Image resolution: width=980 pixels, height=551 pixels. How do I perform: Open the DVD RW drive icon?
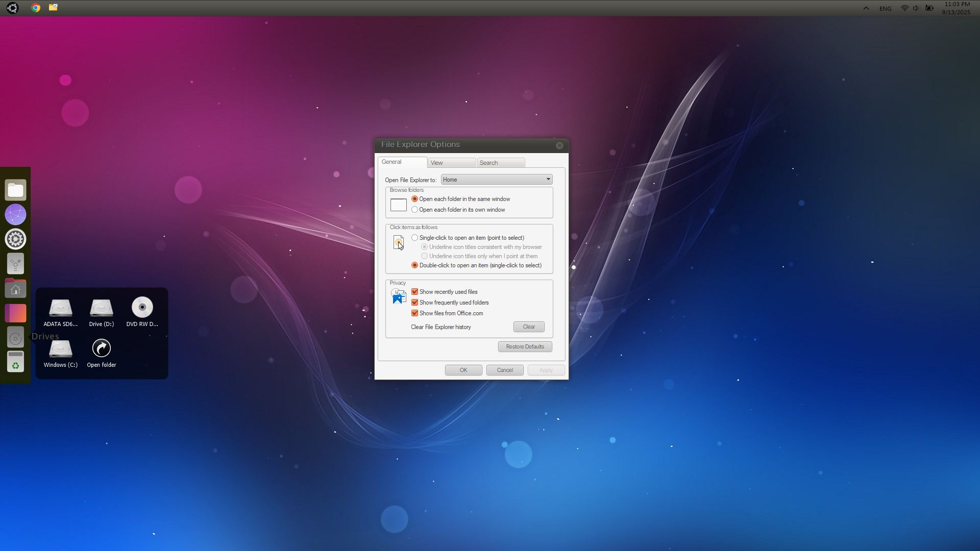point(142,308)
